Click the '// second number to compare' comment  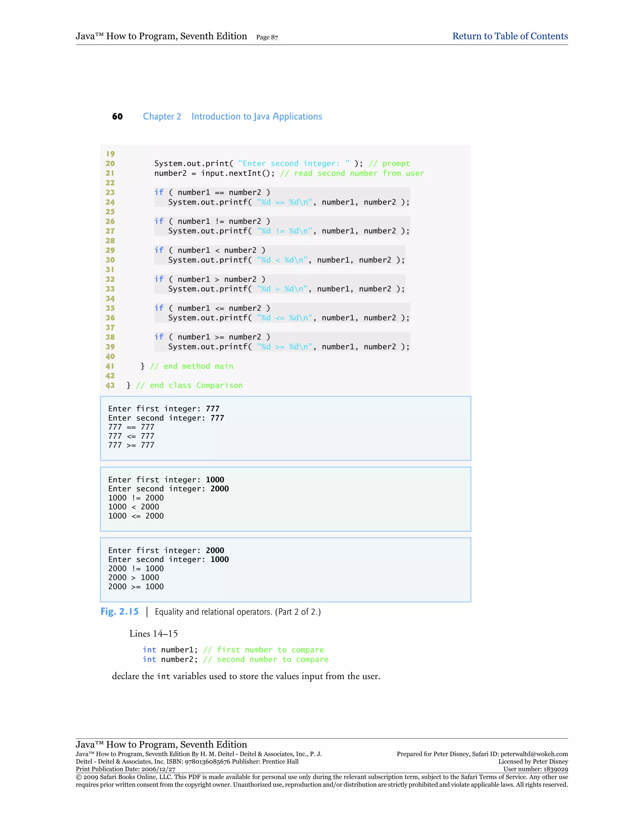pyautogui.click(x=265, y=659)
